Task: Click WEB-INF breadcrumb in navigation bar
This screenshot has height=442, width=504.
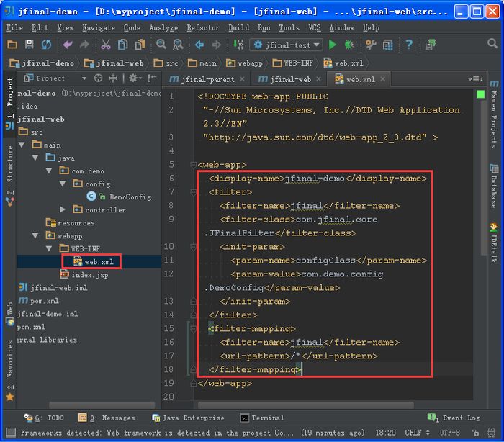Action: click(x=292, y=63)
